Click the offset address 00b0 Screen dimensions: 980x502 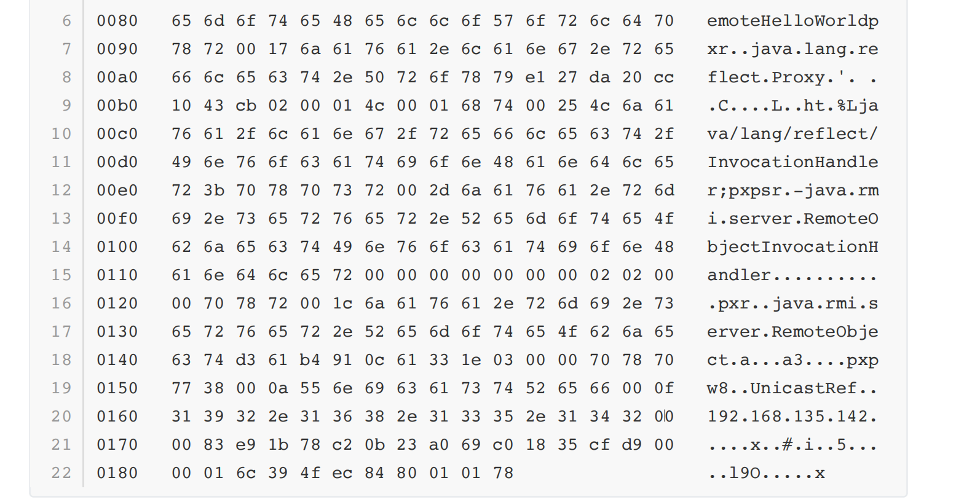point(117,106)
